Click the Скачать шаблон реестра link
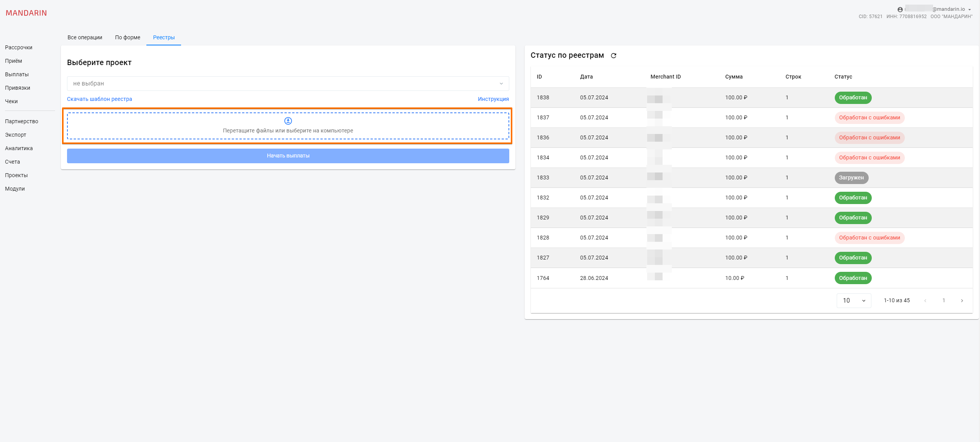This screenshot has height=442, width=980. 99,99
